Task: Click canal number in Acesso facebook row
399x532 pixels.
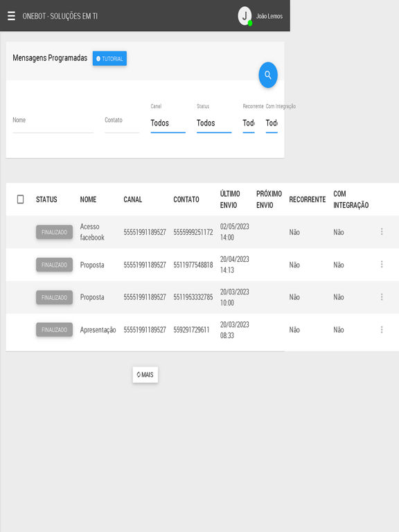Action: 145,232
